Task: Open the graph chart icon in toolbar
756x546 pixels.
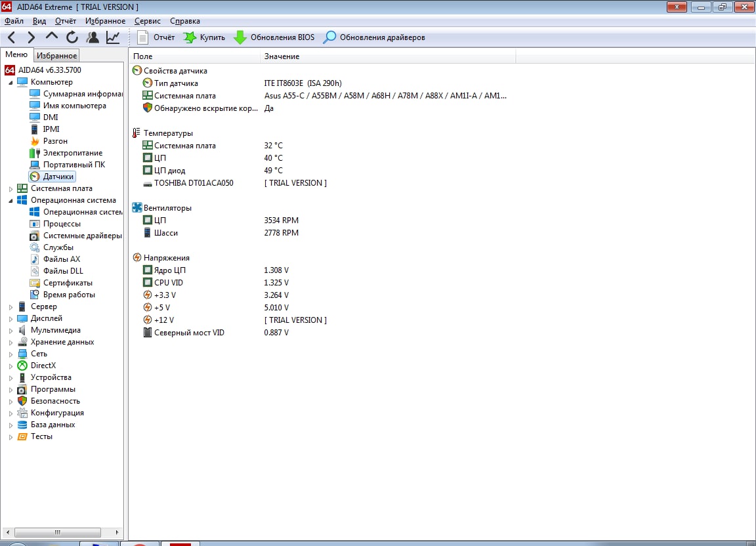Action: pyautogui.click(x=113, y=37)
